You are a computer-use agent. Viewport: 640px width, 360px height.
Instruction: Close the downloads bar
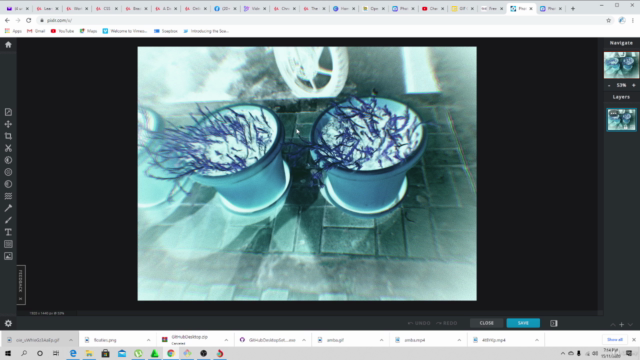tap(633, 340)
